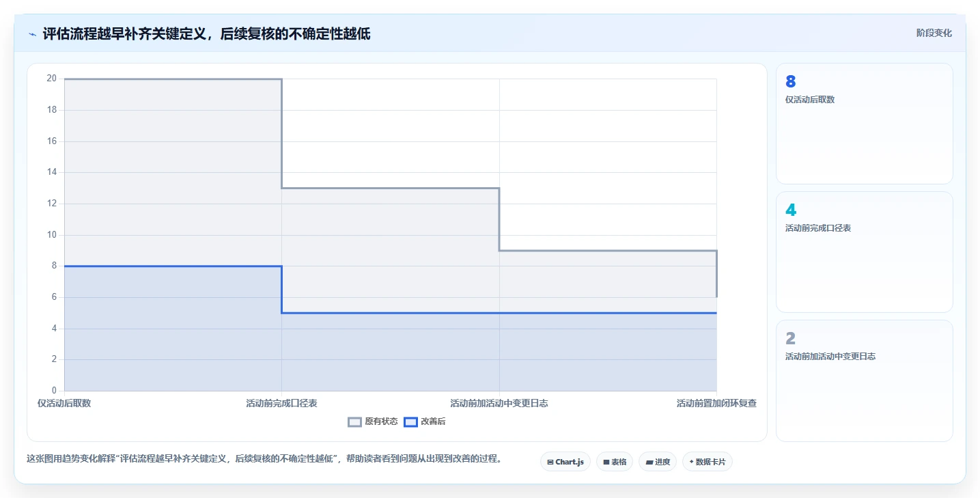Click the 活动前加活动中变更日志 x-axis label
The width and height of the screenshot is (980, 498).
coord(499,404)
